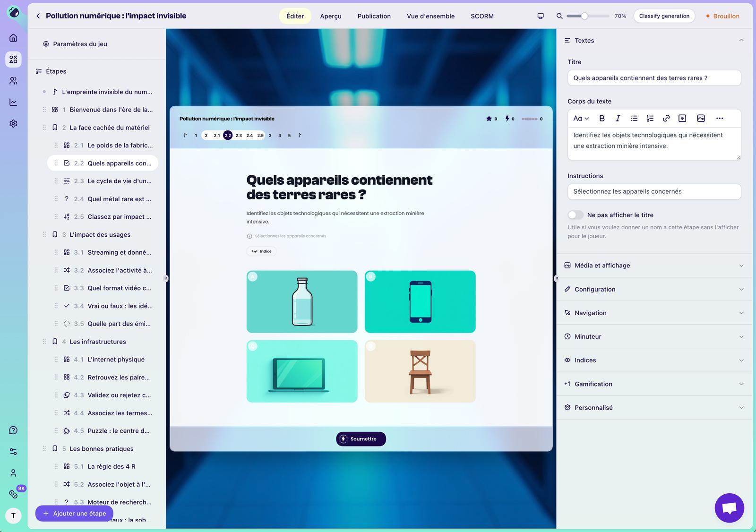
Task: Toggle 'Ne pas afficher le titre' switch
Action: click(575, 215)
